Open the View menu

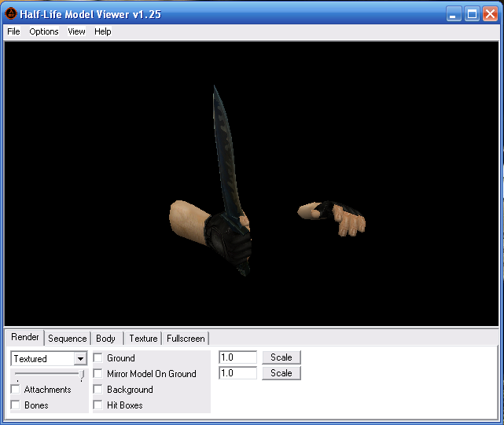pyautogui.click(x=76, y=31)
